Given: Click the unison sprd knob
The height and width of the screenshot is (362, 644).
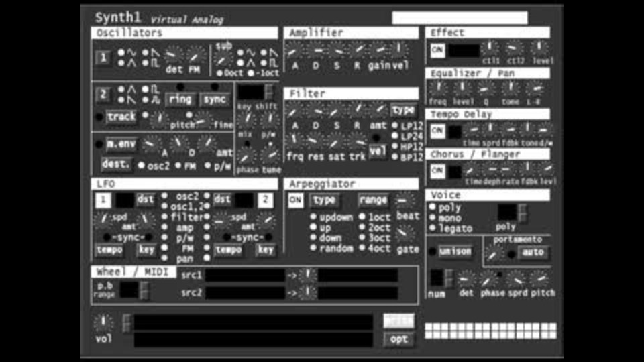Looking at the screenshot, I should pos(517,280).
